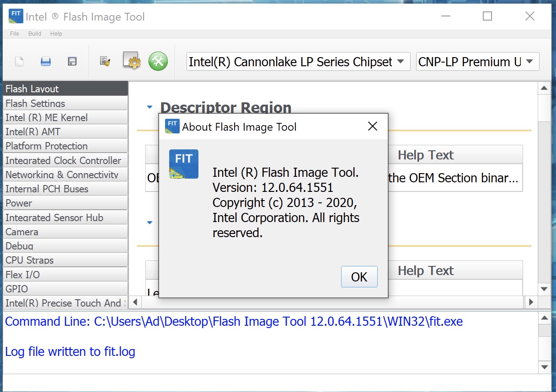Select the Flash Settings tab
Screen dimensions: 556x392
[x=65, y=103]
